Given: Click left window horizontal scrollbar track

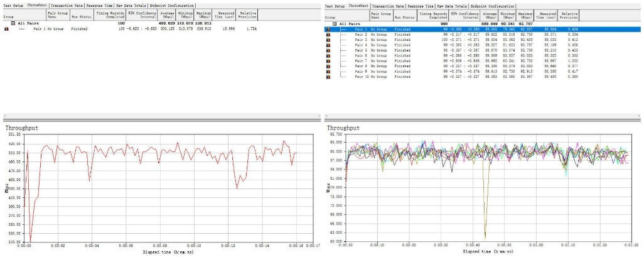Looking at the screenshot, I should tap(161, 116).
